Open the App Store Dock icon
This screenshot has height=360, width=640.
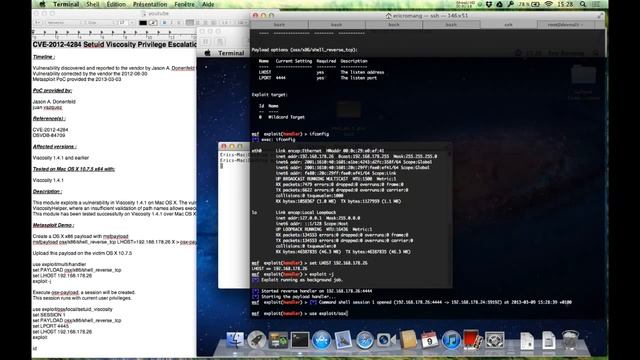point(322,340)
